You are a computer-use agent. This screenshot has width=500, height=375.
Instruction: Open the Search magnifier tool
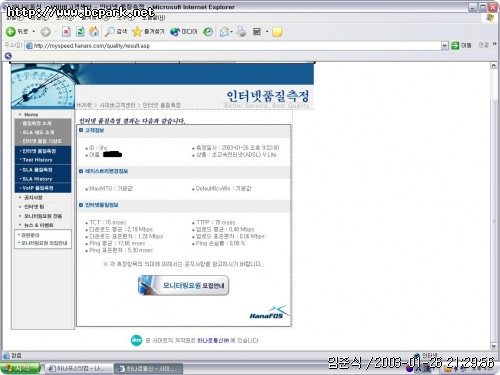[116, 32]
